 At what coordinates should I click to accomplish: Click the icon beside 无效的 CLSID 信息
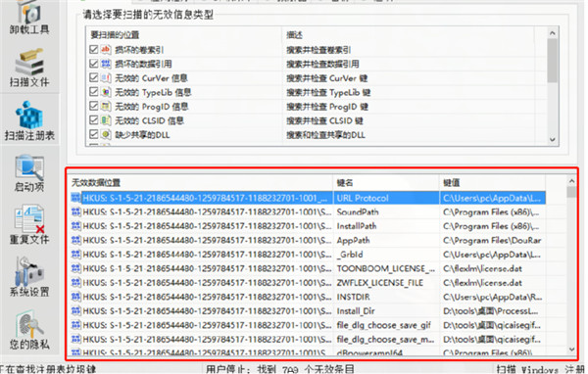(x=106, y=120)
